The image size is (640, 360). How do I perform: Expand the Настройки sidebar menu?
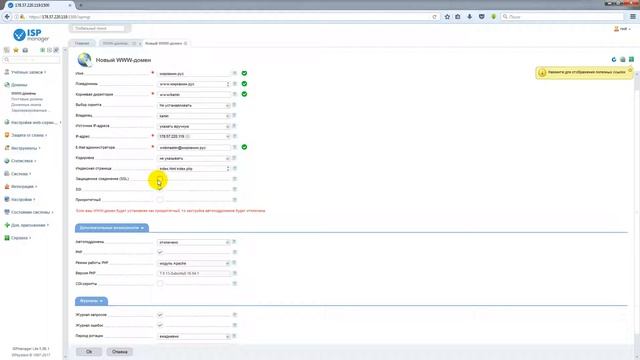point(22,199)
